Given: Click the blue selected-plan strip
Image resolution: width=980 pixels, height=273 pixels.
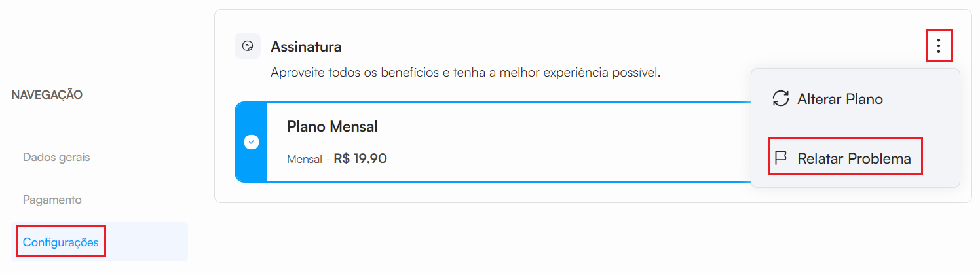Looking at the screenshot, I should (x=259, y=118).
